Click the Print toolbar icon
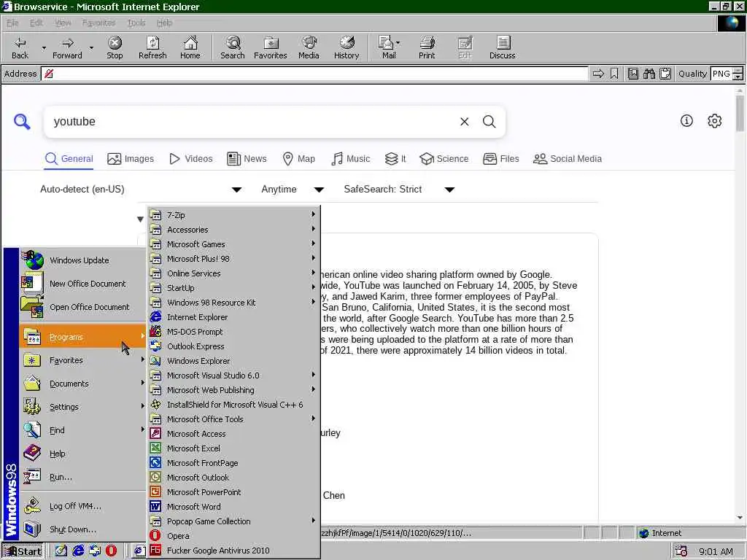The height and width of the screenshot is (560, 747). [x=427, y=47]
